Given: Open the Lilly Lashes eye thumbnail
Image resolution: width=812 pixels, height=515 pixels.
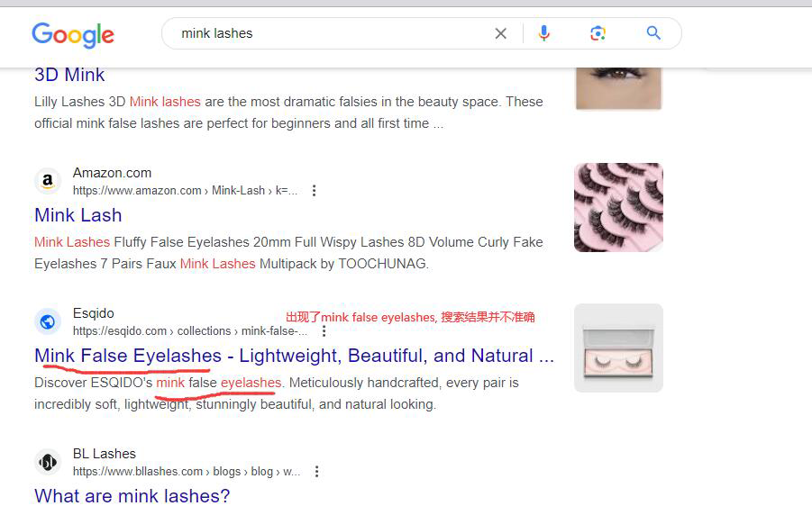Looking at the screenshot, I should [618, 88].
